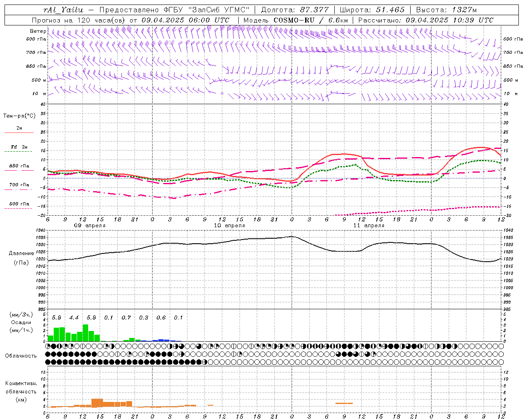Click the Давление pressure panel label

coord(21,253)
